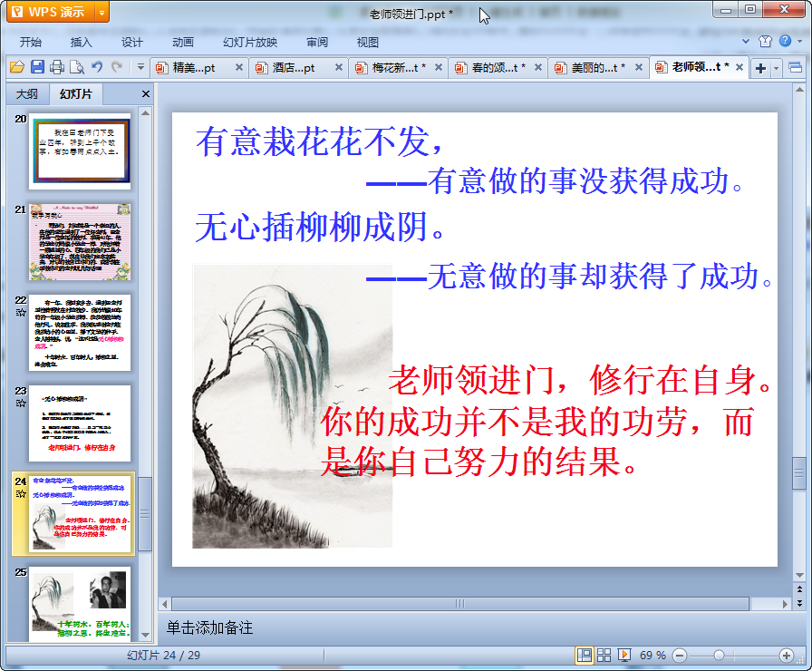Open the help question mark icon
This screenshot has width=812, height=671.
(x=785, y=41)
